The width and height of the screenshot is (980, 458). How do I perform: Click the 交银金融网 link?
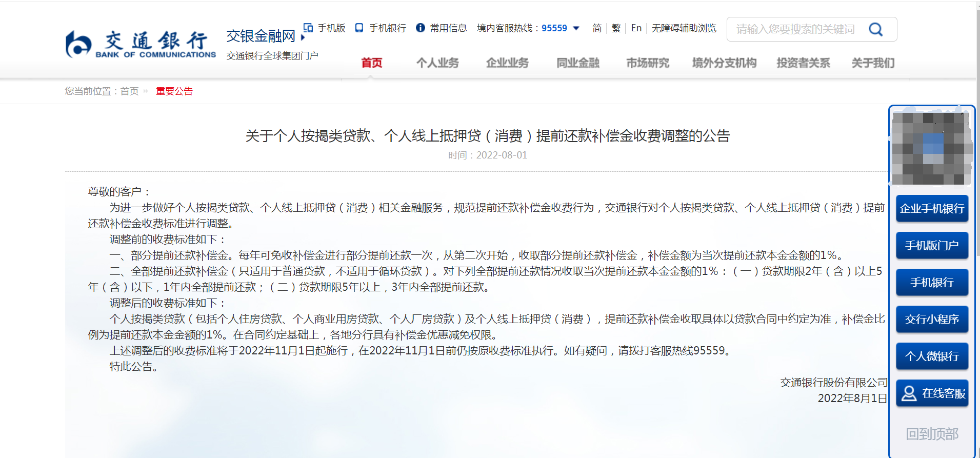tap(261, 36)
